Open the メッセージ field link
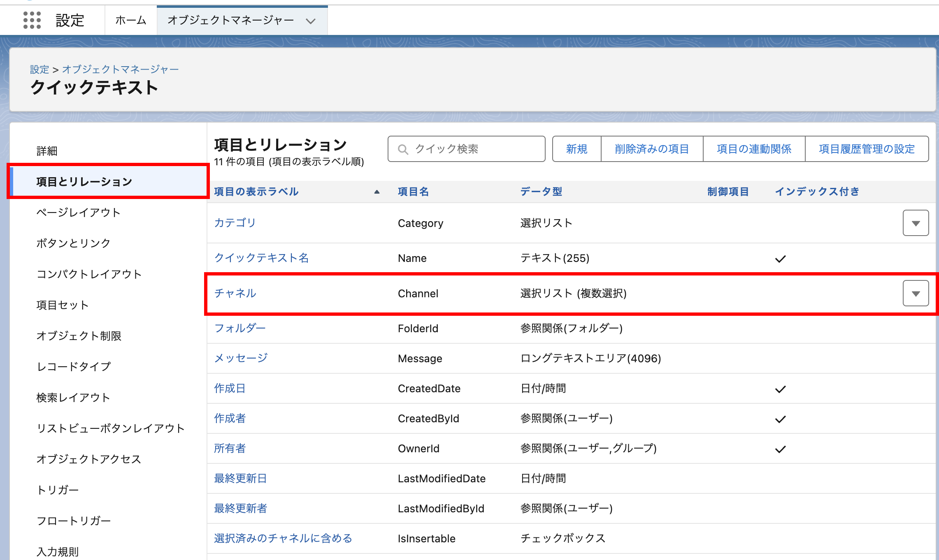Screen dimensions: 939x560 point(241,358)
